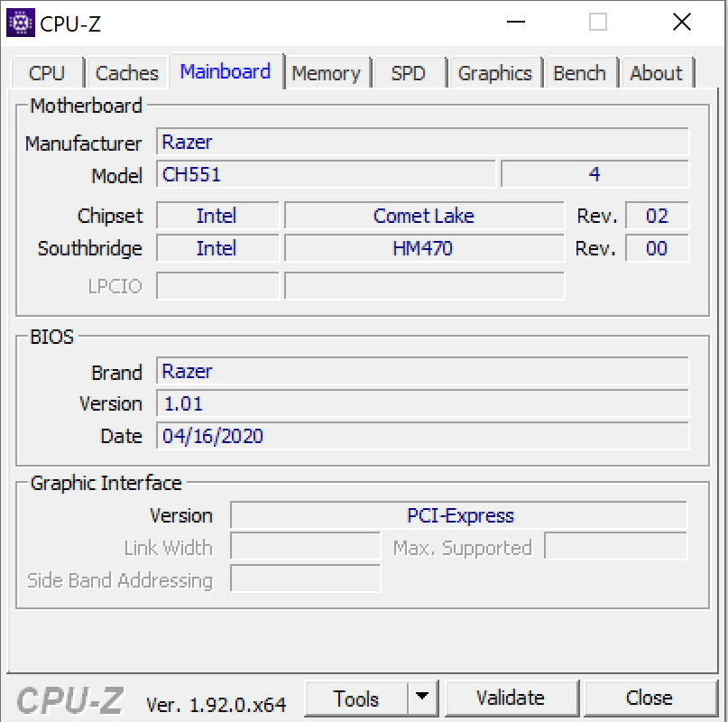Viewport: 728px width, 722px height.
Task: Select the Mainboard tab
Action: (226, 71)
